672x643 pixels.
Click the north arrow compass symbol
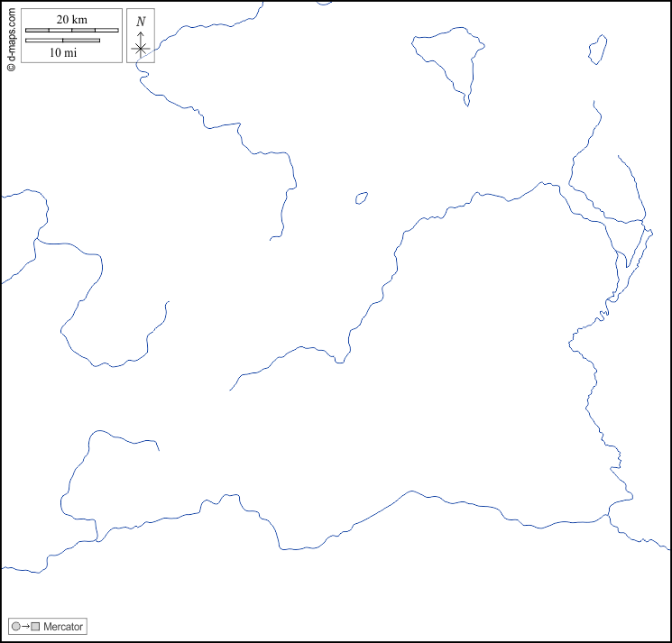coord(141,47)
